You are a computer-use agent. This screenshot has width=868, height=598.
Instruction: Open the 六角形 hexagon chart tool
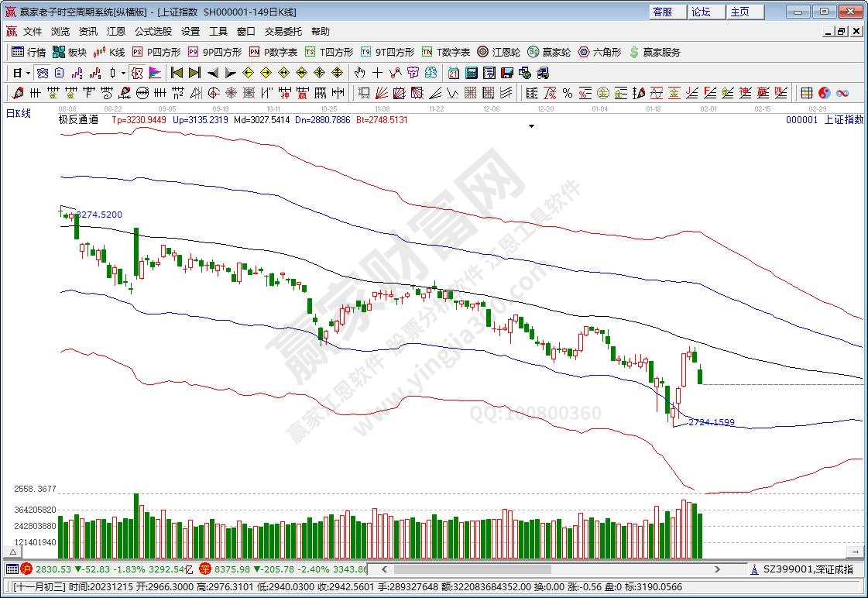pyautogui.click(x=599, y=52)
